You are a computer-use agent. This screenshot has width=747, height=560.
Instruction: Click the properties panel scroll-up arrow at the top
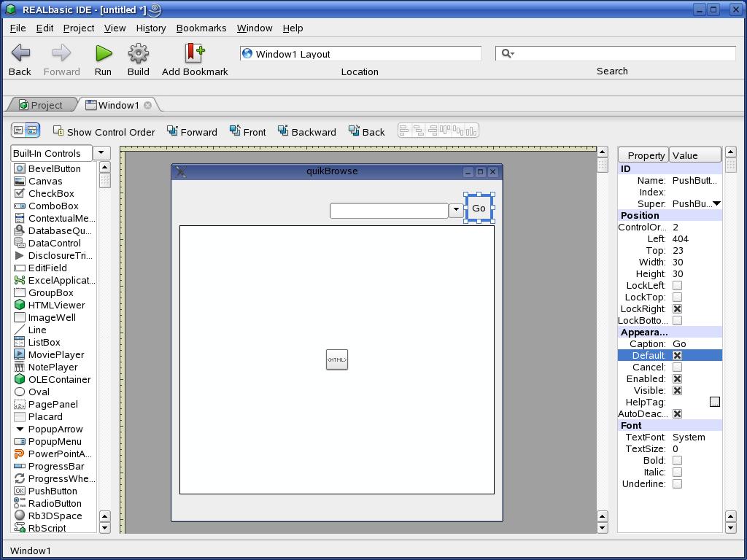pyautogui.click(x=730, y=152)
